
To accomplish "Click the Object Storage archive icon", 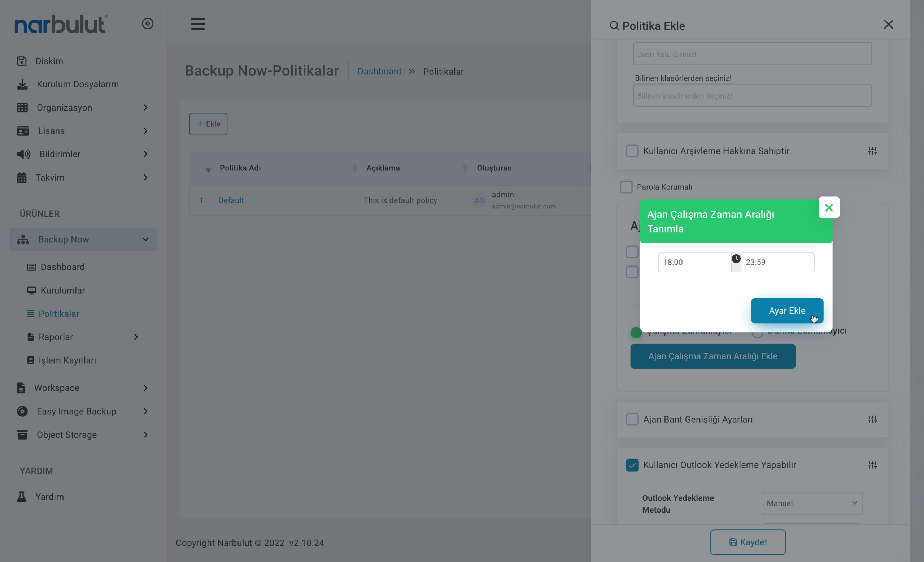I will [x=22, y=435].
